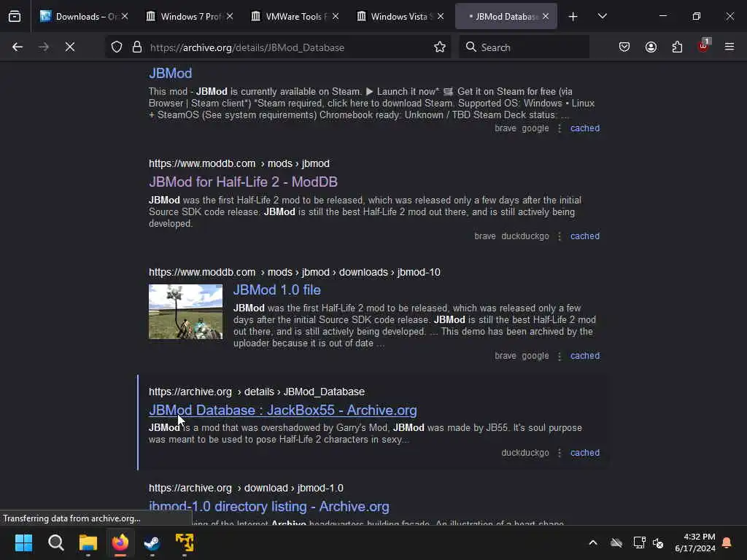Go back to previous page
The image size is (747, 560).
click(18, 47)
